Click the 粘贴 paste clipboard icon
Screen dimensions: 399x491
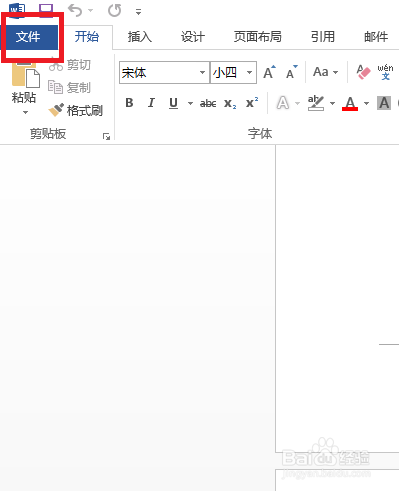pyautogui.click(x=25, y=74)
